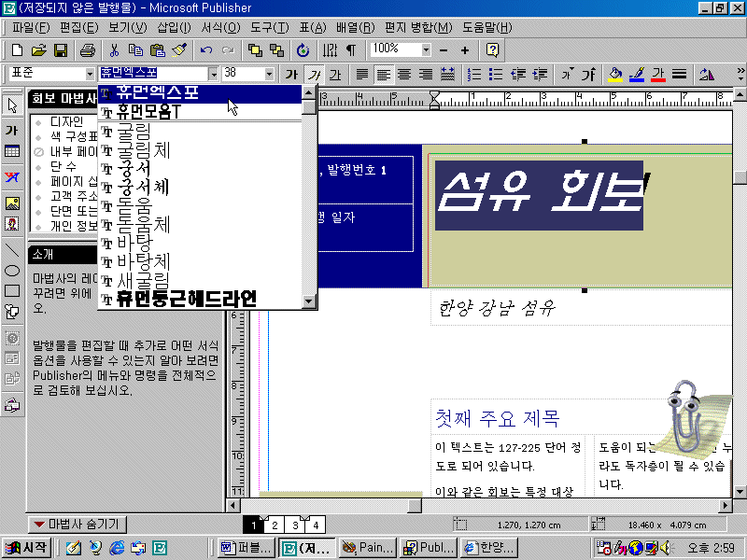Screen dimensions: 747x560
Task: Open the 삽입(I) menu
Action: pyautogui.click(x=174, y=28)
